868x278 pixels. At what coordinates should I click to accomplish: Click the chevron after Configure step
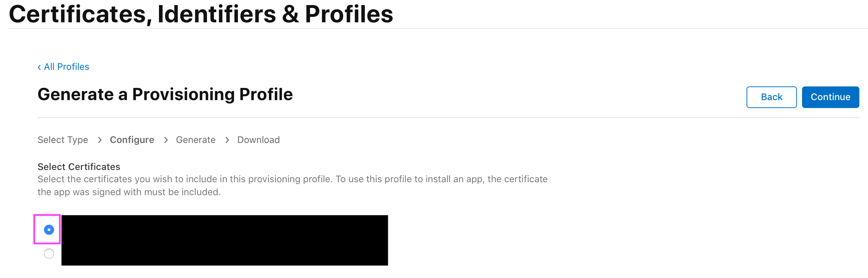[166, 140]
